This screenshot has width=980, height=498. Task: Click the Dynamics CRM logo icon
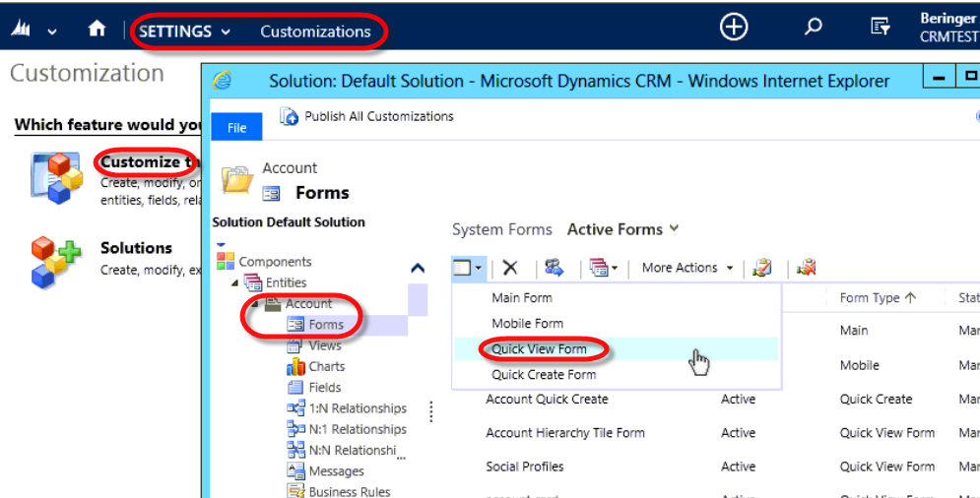[21, 29]
